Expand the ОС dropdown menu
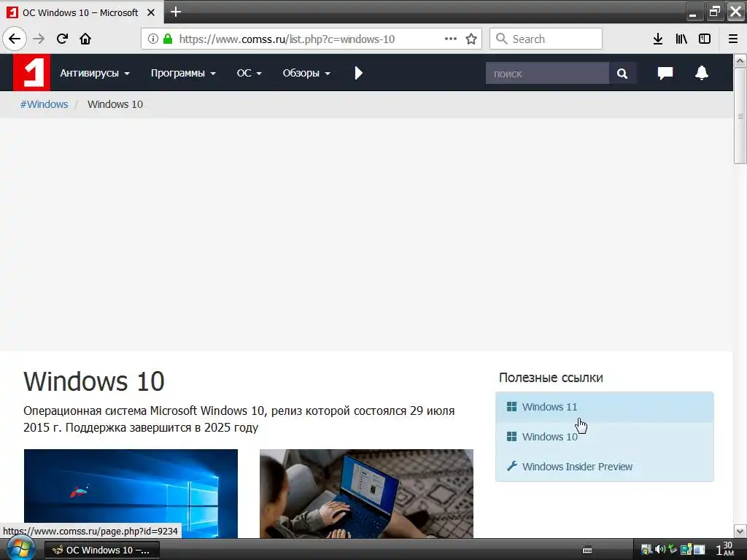747x560 pixels. point(249,73)
